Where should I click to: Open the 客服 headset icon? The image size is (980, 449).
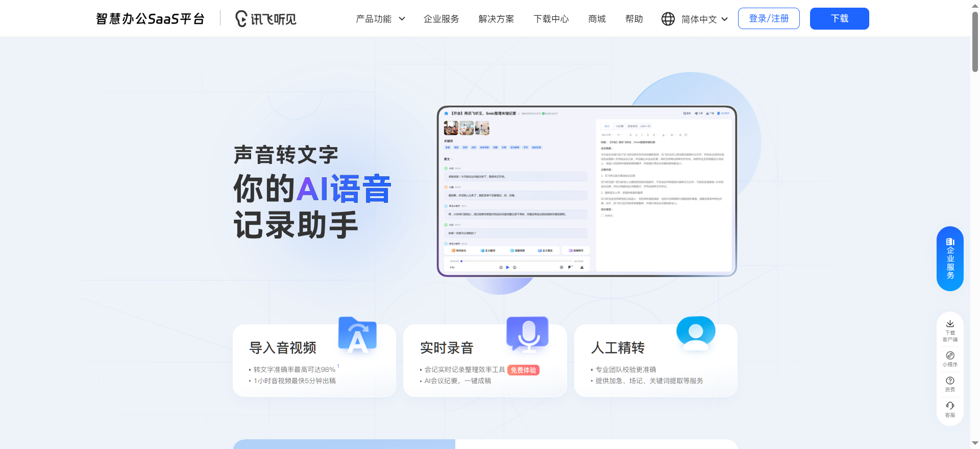[950, 406]
